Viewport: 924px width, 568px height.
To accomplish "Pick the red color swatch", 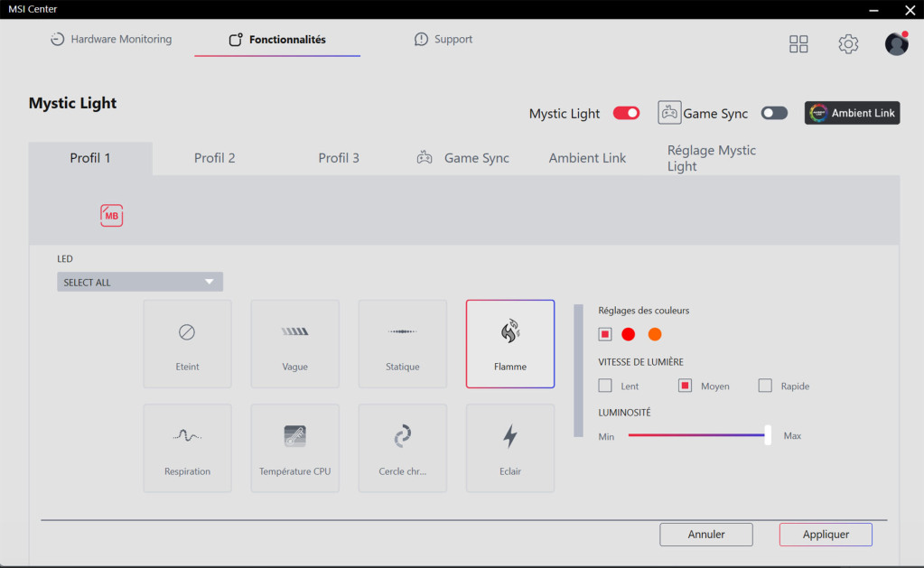I will (x=628, y=335).
